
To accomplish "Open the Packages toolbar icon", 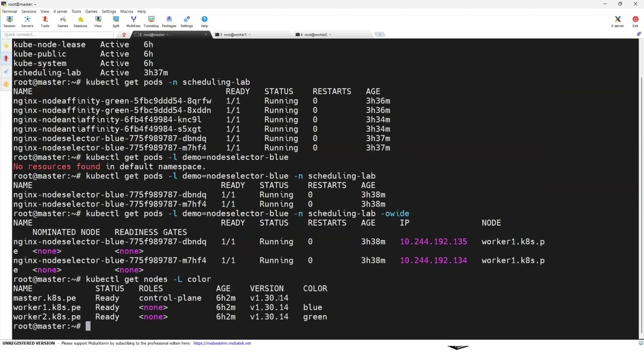I will pos(169,22).
